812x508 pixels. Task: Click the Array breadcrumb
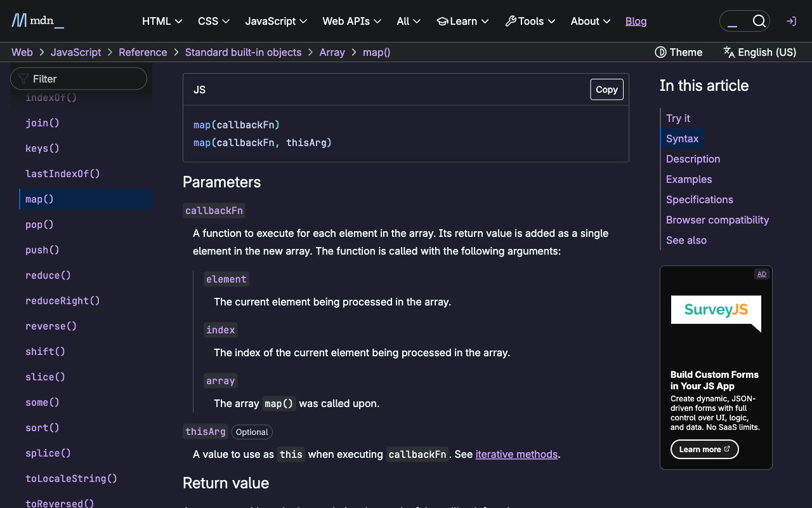pyautogui.click(x=332, y=52)
